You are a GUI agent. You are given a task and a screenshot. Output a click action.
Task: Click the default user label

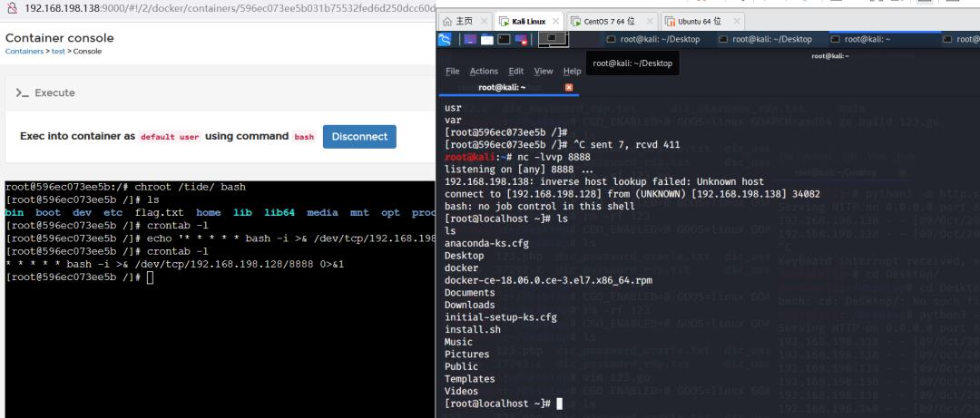pos(170,137)
